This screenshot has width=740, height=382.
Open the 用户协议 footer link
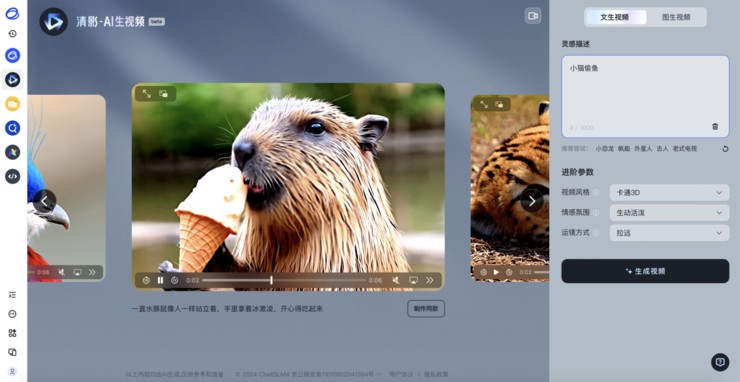point(401,374)
